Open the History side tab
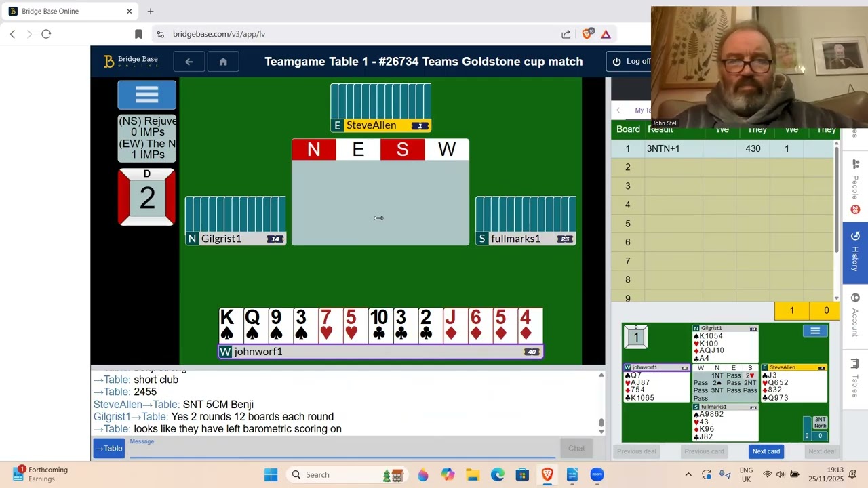This screenshot has height=488, width=868. (855, 253)
